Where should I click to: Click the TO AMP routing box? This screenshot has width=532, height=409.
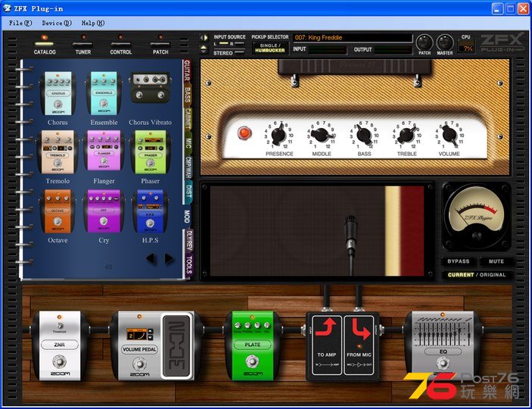coord(326,345)
